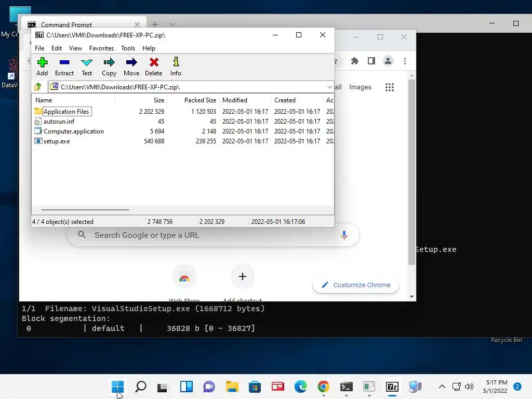Sort by the Size column header

tap(141, 100)
